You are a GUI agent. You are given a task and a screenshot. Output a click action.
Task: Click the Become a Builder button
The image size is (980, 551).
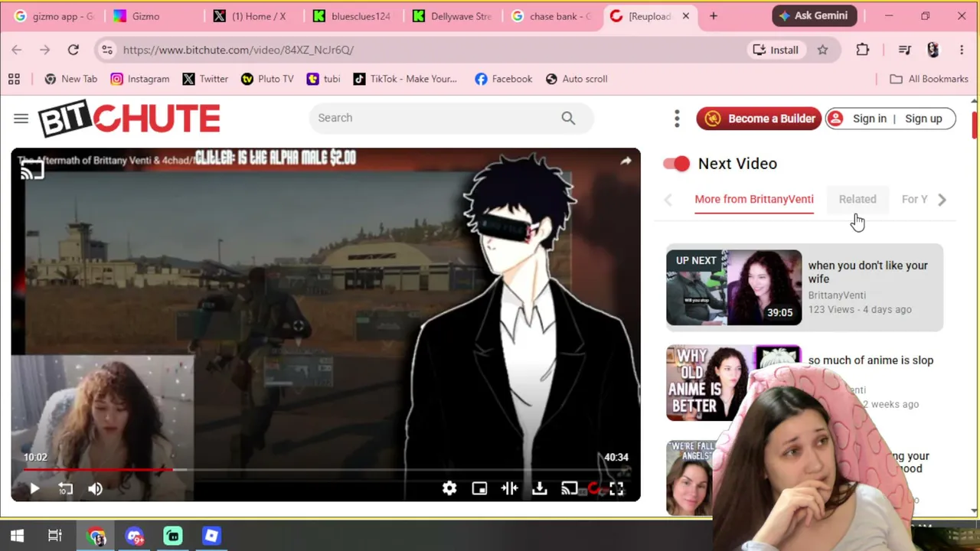(x=759, y=119)
